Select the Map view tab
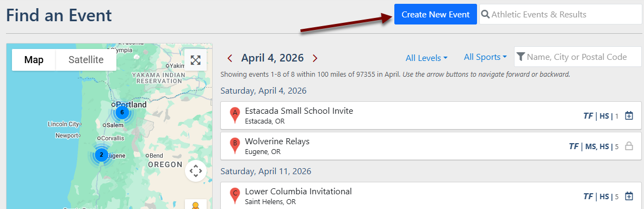 34,60
